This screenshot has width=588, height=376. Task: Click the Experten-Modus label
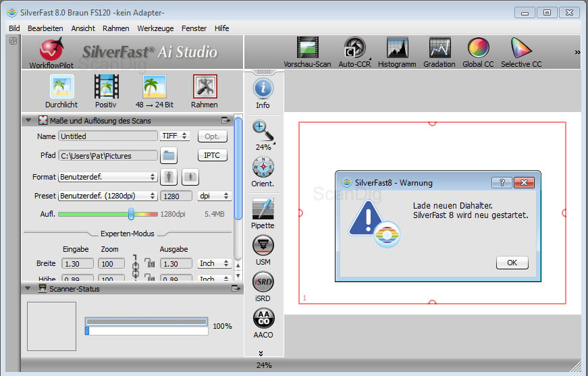click(127, 234)
